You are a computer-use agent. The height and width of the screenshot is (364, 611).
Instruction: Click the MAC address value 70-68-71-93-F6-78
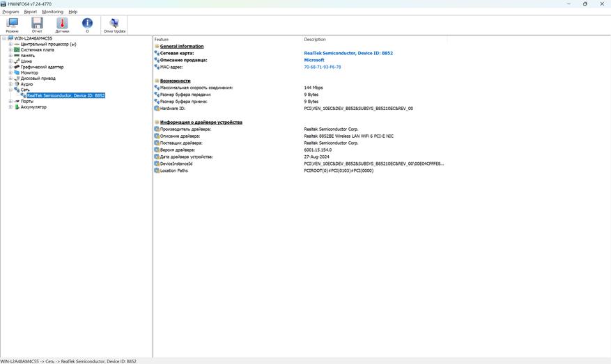point(323,67)
